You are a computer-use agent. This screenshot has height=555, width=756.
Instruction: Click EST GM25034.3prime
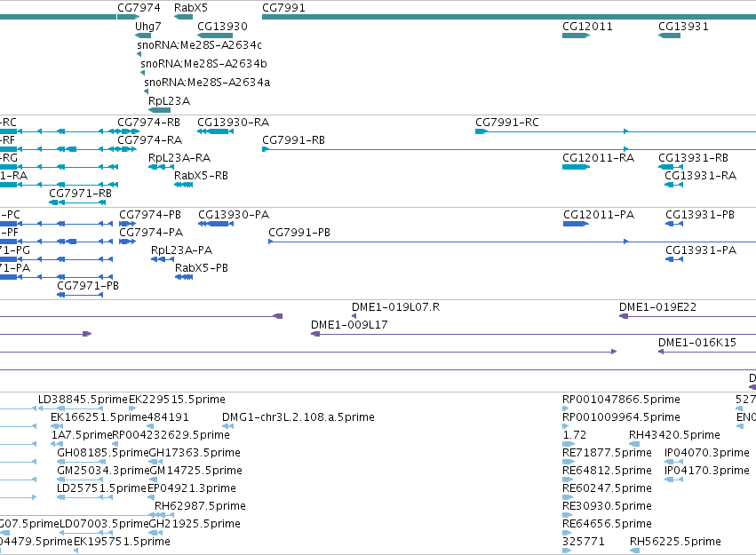103,471
